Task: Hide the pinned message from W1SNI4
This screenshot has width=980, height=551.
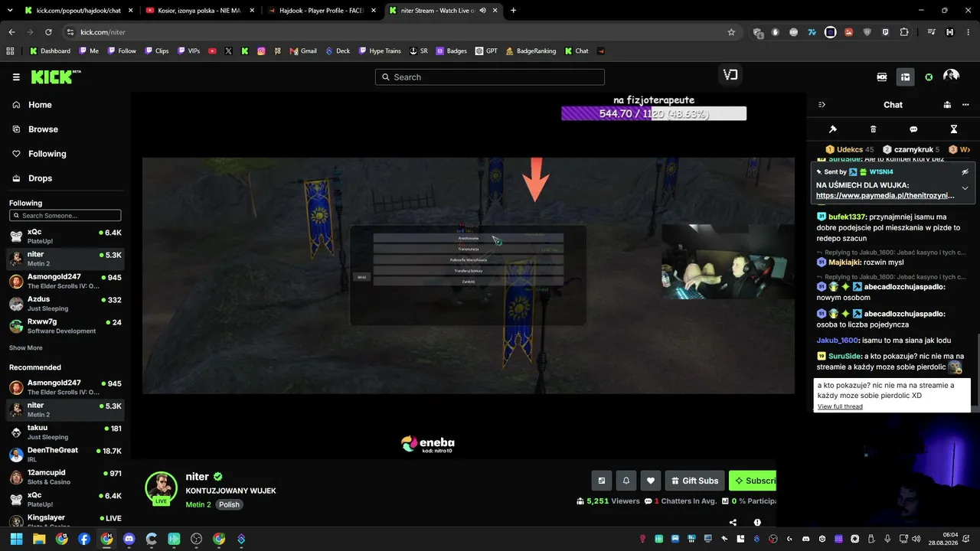Action: (x=965, y=172)
